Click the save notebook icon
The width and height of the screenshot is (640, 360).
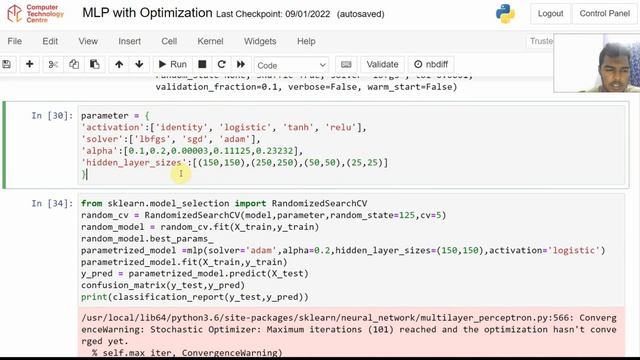click(7, 64)
